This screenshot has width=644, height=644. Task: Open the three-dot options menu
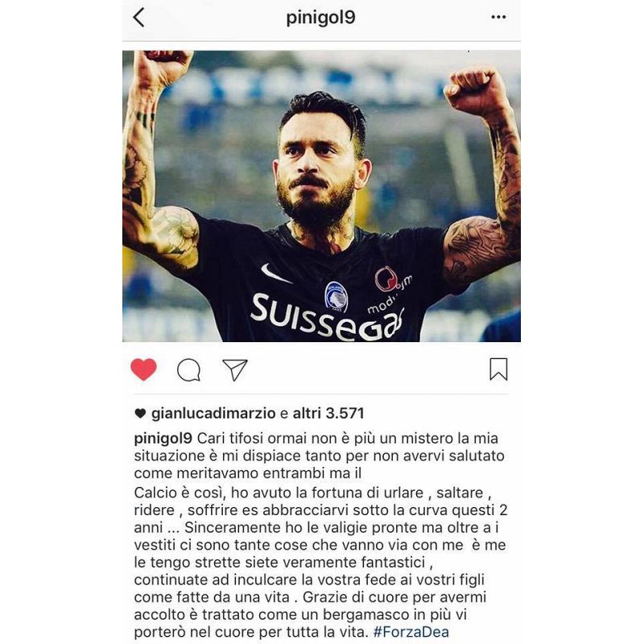498,17
